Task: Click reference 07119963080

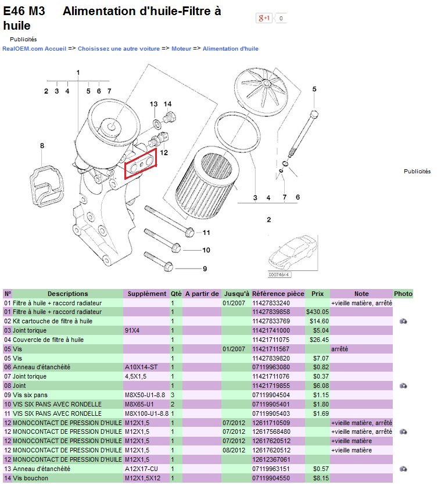Action: (271, 367)
